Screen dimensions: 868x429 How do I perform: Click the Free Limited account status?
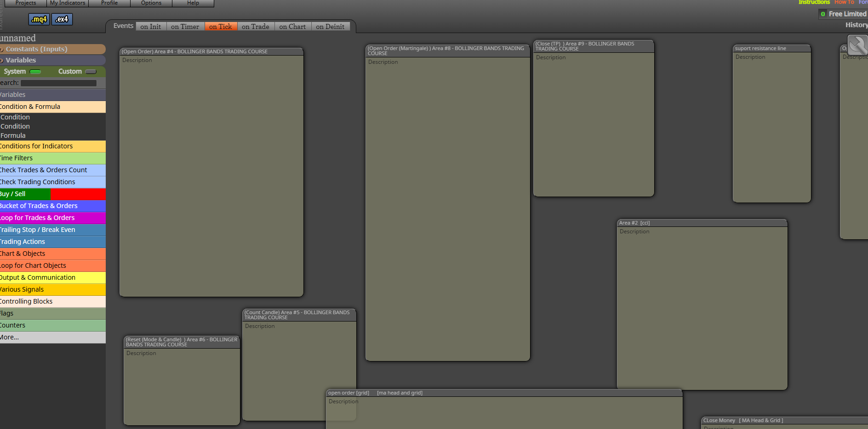[x=843, y=14]
